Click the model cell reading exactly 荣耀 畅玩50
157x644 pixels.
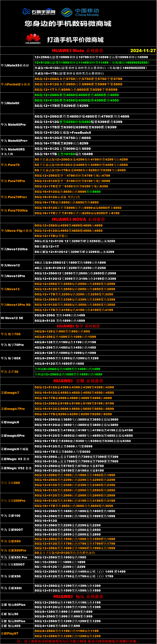17,614
